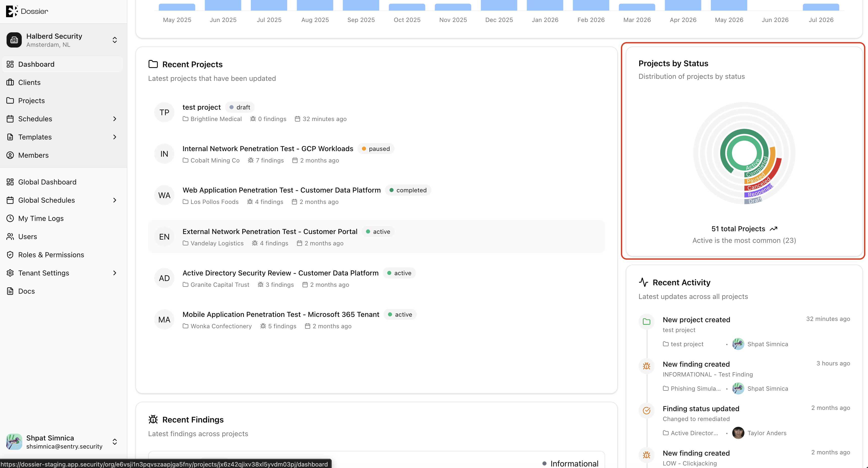The width and height of the screenshot is (868, 468).
Task: Click the completed status badge
Action: tap(408, 190)
